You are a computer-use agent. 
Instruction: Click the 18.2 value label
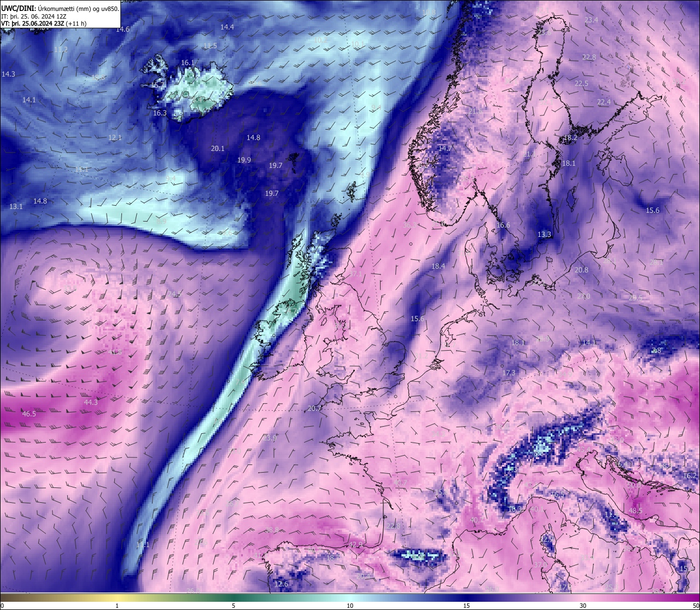[570, 138]
